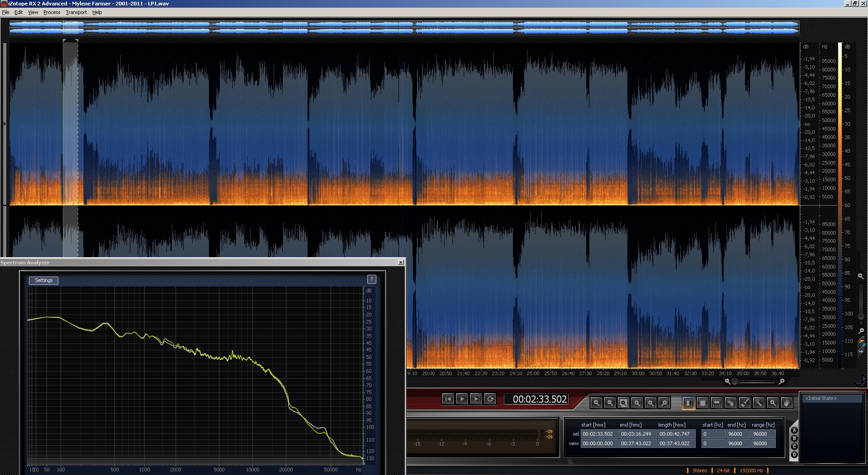Click the 24-bit status bar label
Screen dimensions: 868x475
click(723, 470)
